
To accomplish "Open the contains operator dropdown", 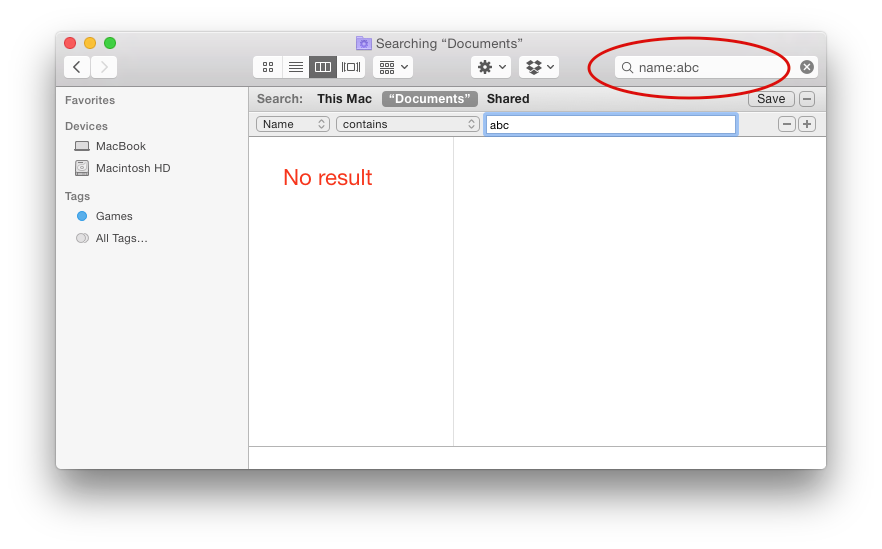I will [407, 124].
